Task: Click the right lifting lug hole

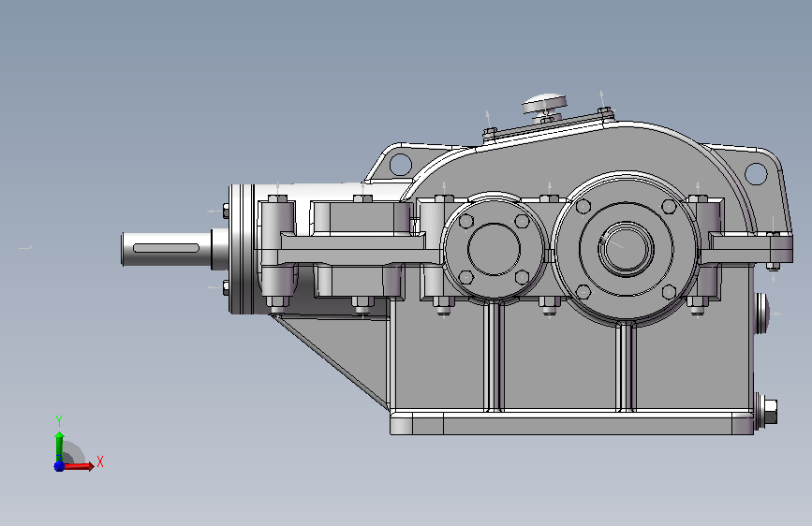Action: tap(756, 174)
